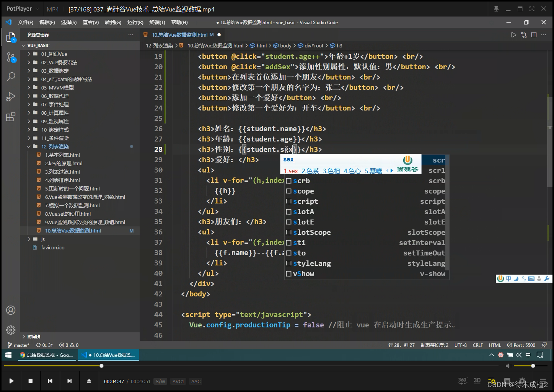Jump to previous file in PotPlayer

click(x=50, y=381)
